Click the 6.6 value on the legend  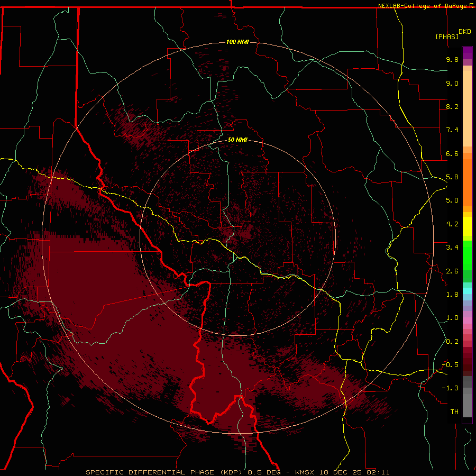tap(452, 153)
